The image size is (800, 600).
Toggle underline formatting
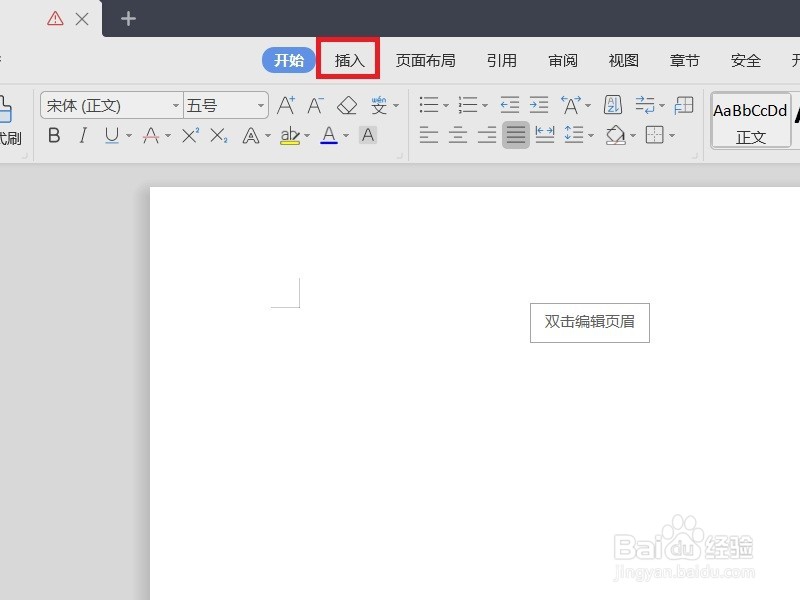[112, 136]
